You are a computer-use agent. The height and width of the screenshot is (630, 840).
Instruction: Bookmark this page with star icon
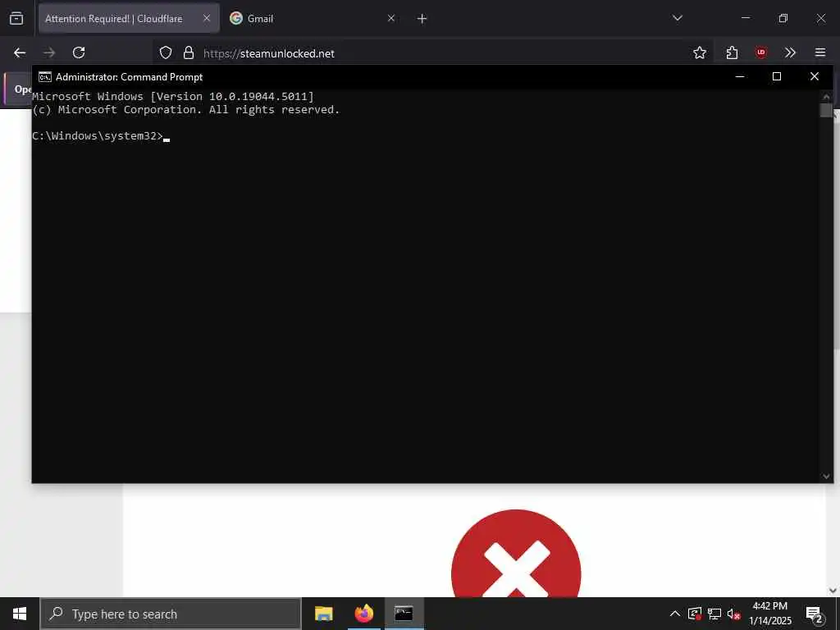700,52
